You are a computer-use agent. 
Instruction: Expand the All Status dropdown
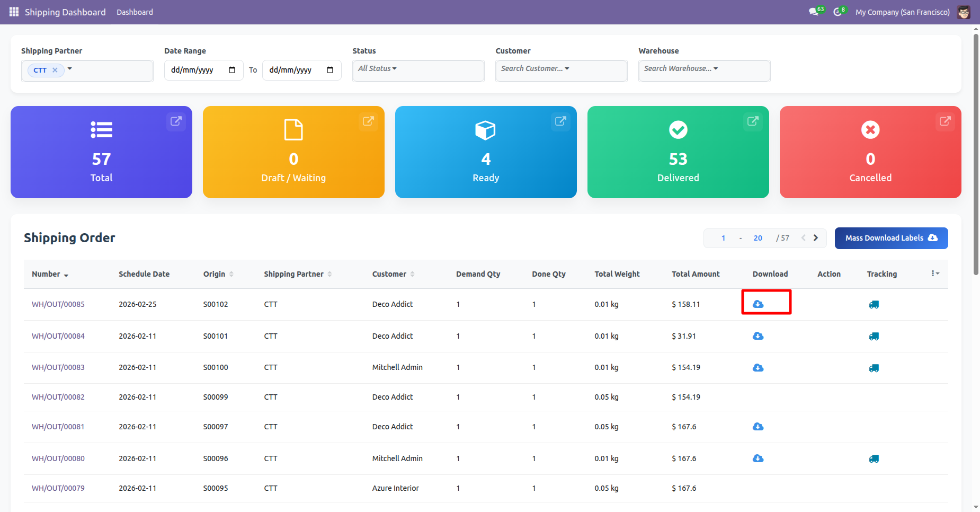377,68
